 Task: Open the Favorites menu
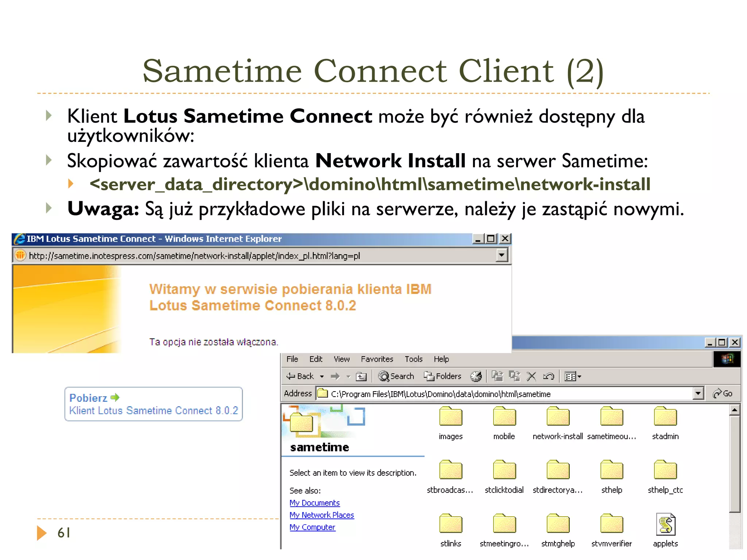click(x=377, y=359)
